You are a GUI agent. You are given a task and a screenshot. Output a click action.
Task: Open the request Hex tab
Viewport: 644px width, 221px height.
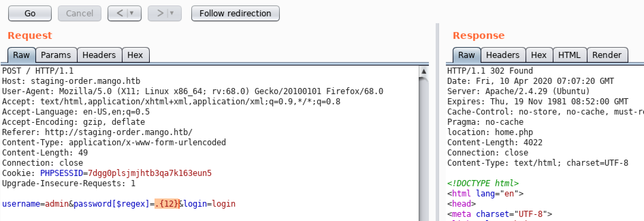135,55
